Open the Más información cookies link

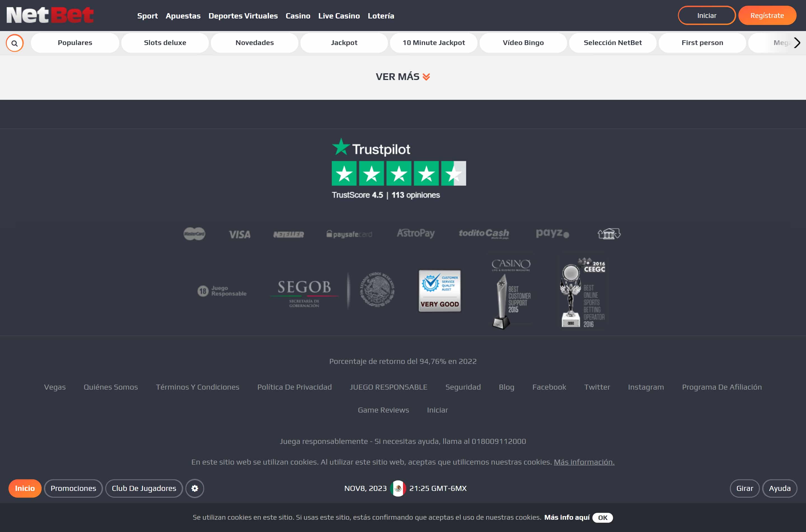(x=584, y=462)
